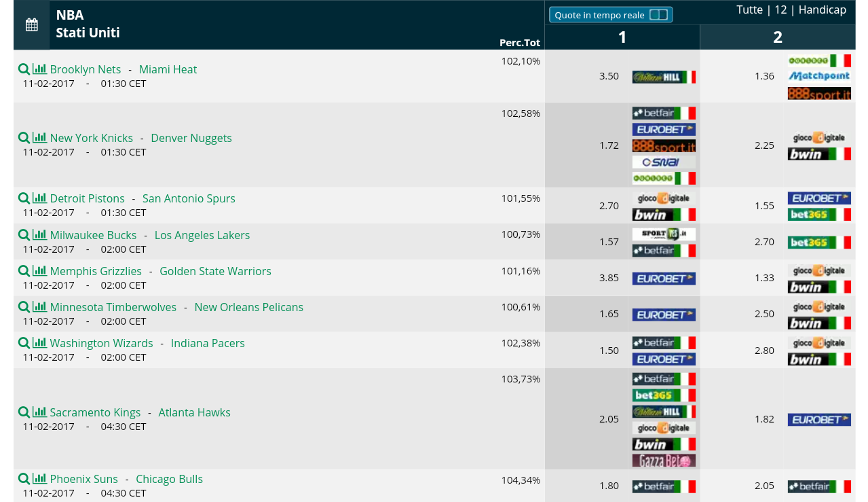Open stats chart icon for Minnesota Timberwolves
The height and width of the screenshot is (502, 868).
click(x=39, y=306)
